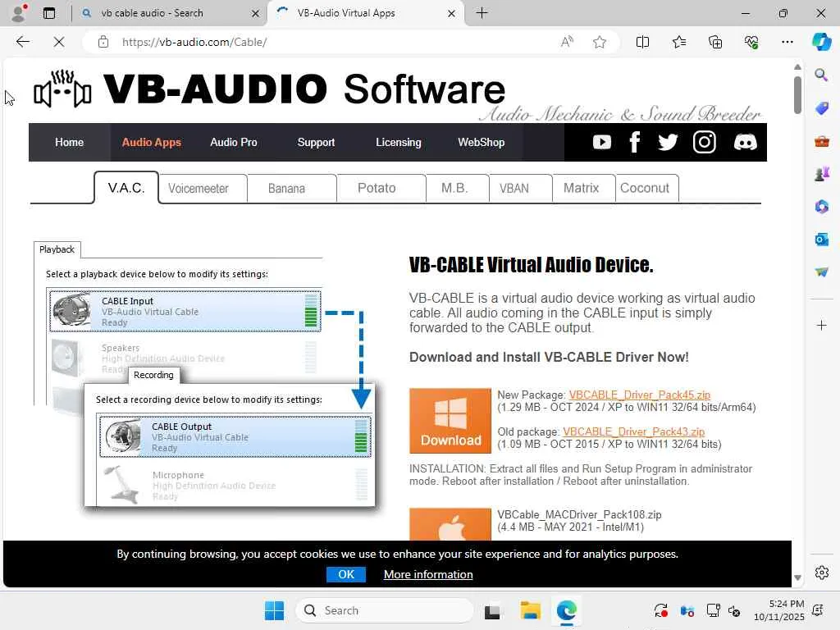Stop loading the page
This screenshot has width=840, height=630.
coord(59,42)
